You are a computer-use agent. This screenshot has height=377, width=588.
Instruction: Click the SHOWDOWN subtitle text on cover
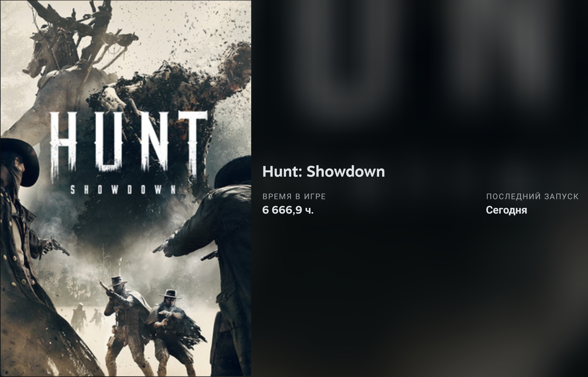click(123, 190)
